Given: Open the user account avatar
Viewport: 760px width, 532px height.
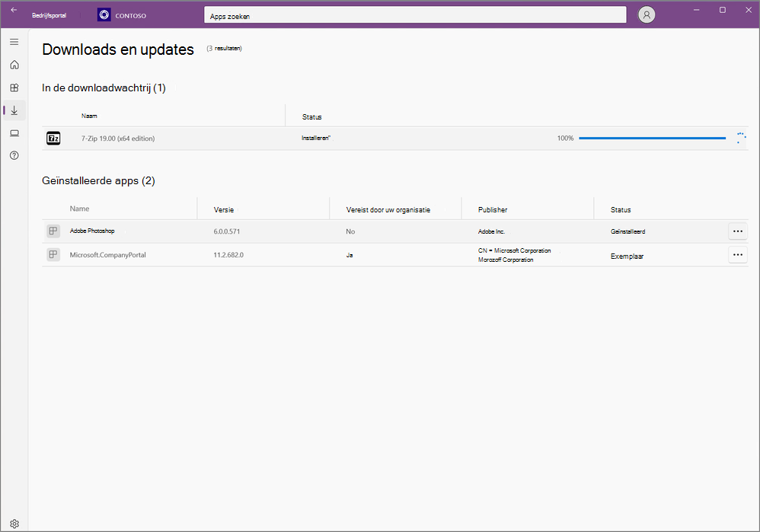Looking at the screenshot, I should [x=646, y=14].
